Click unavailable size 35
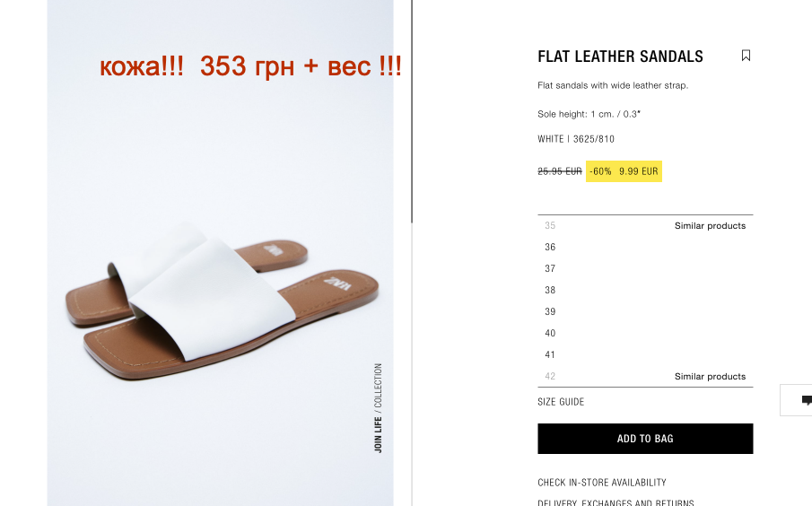Viewport: 812px width, 506px height. point(550,226)
